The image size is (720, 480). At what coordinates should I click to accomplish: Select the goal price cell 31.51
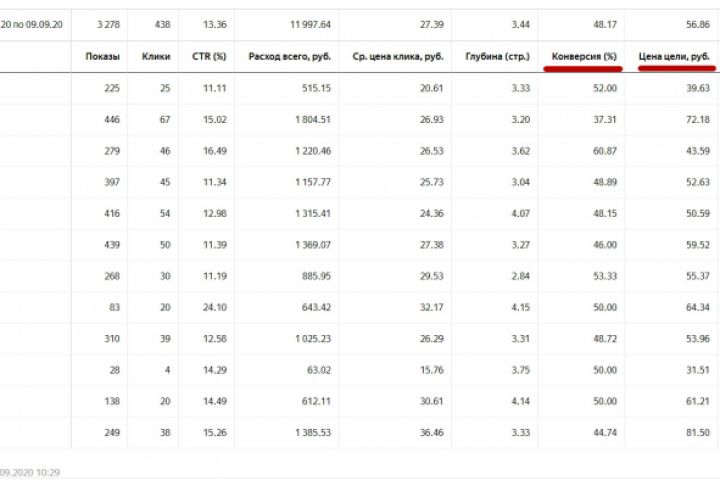click(x=696, y=368)
